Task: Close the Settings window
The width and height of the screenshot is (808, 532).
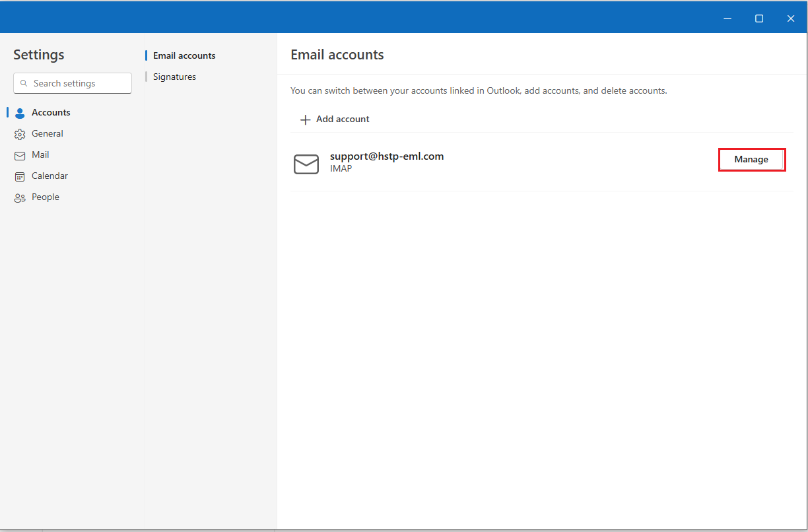Action: pos(790,18)
